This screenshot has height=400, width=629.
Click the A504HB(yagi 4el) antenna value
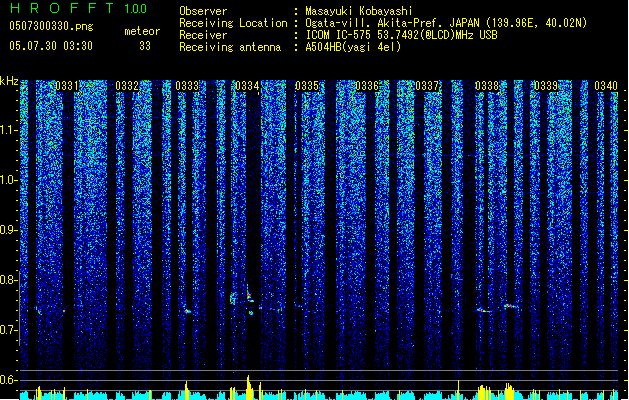coord(353,47)
